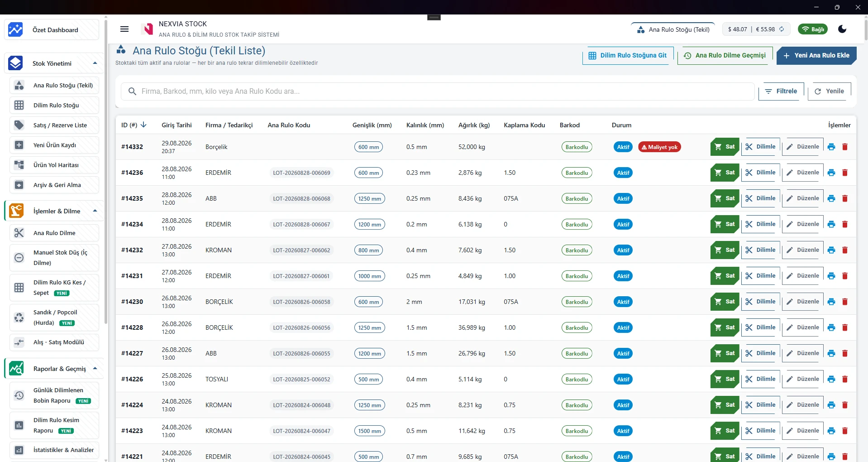Click Dilimle for row #14236
The image size is (868, 462).
(761, 173)
